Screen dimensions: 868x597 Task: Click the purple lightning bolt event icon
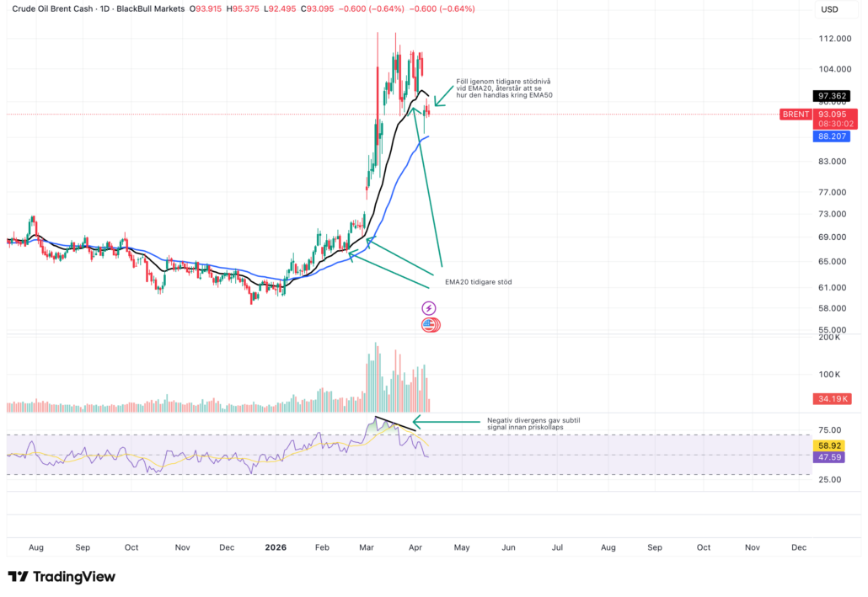pos(430,308)
